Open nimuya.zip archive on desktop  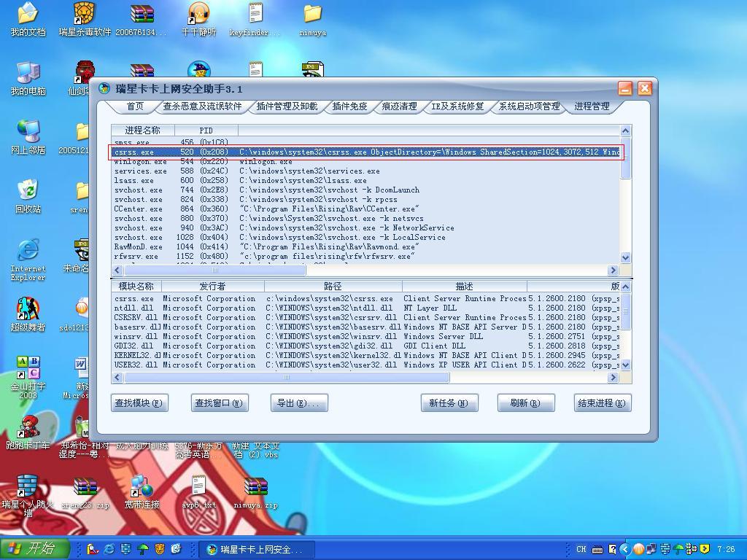pyautogui.click(x=255, y=487)
